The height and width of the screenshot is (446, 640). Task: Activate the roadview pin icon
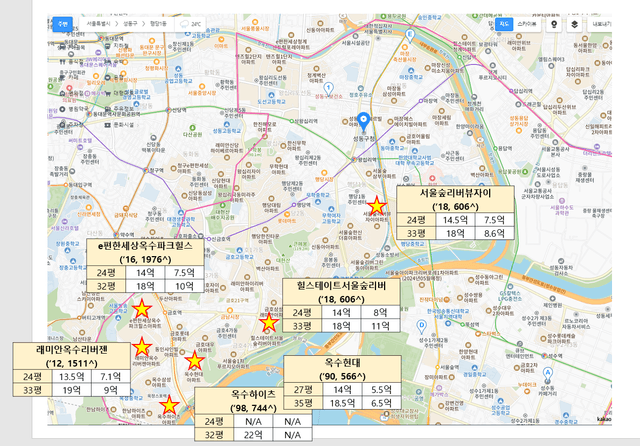coord(554,24)
